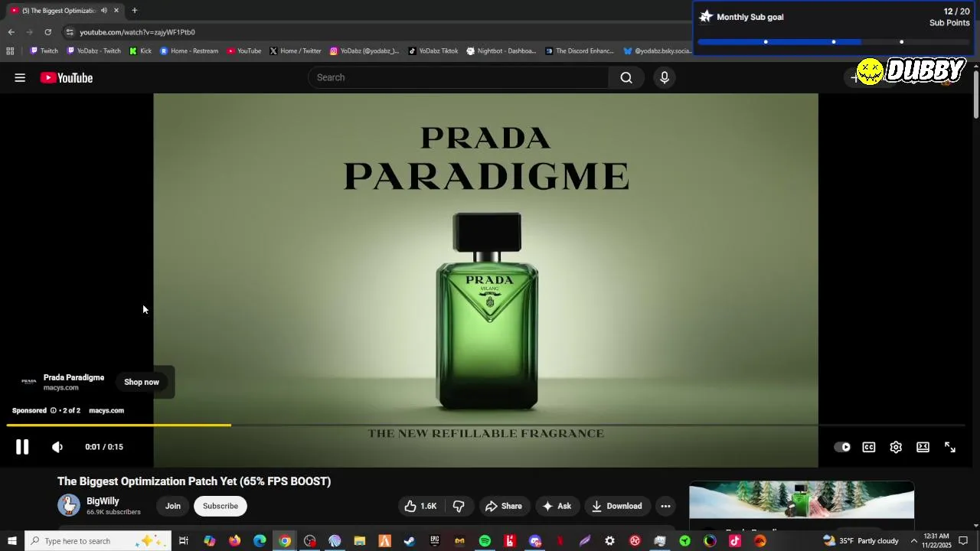View site information icon in address bar
The height and width of the screenshot is (551, 980).
click(70, 32)
